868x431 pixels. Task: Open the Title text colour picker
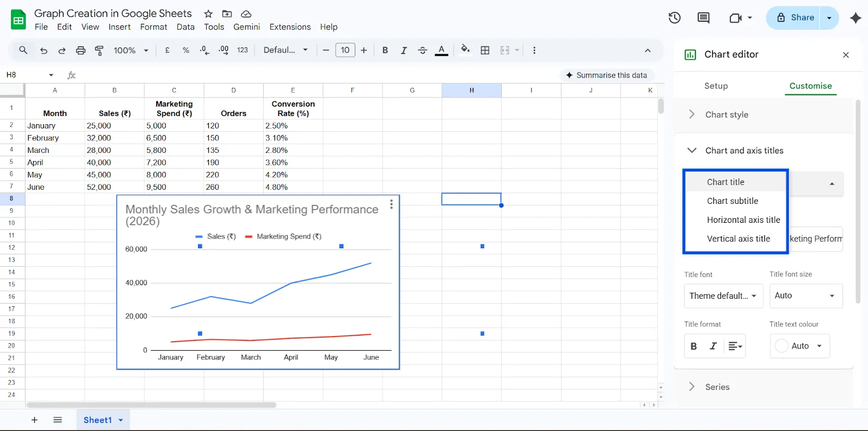point(800,346)
